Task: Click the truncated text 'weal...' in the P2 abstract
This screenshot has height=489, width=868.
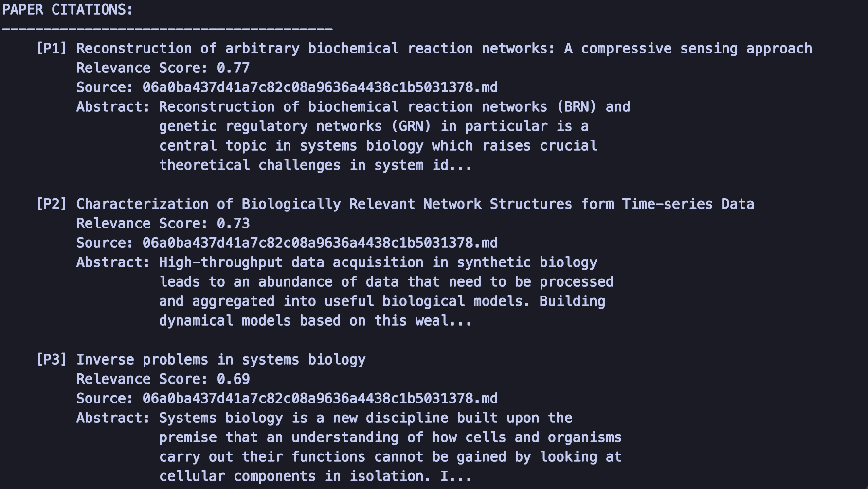Action: [443, 321]
